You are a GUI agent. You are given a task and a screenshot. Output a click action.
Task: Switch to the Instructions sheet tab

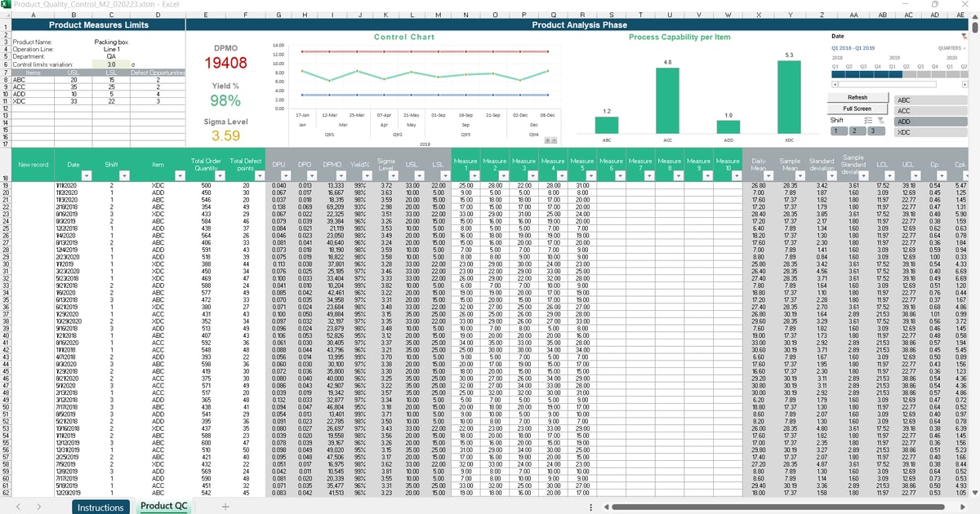pos(101,507)
